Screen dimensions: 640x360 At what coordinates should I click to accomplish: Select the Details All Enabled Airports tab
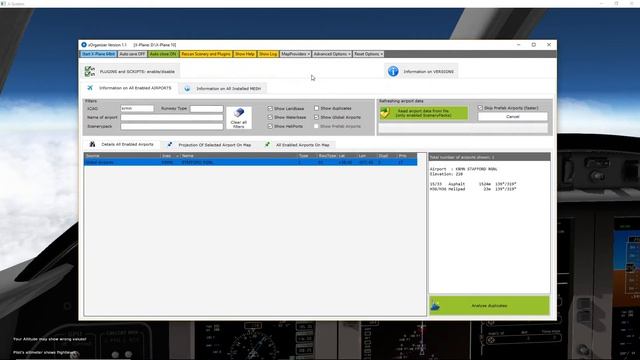[122, 144]
